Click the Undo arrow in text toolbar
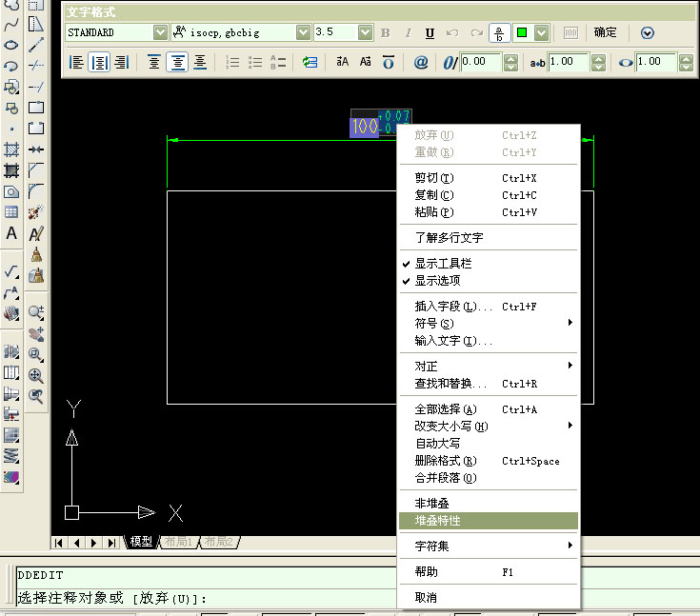700x616 pixels. 452,32
